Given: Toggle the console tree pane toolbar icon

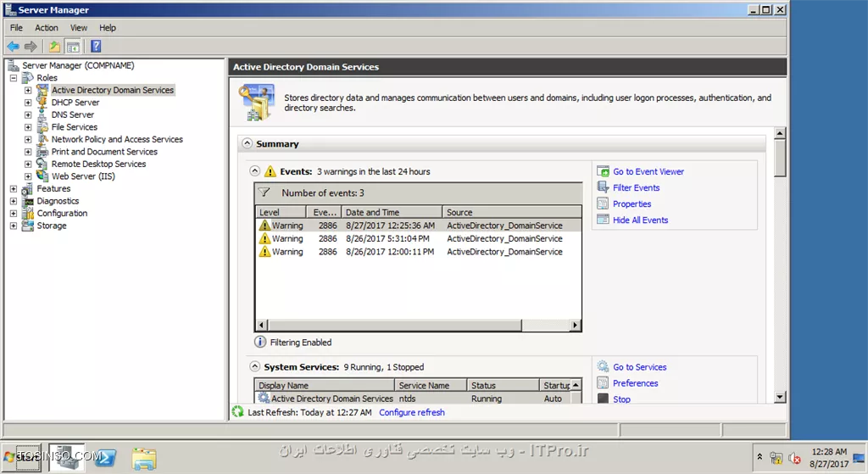Looking at the screenshot, I should click(x=73, y=47).
